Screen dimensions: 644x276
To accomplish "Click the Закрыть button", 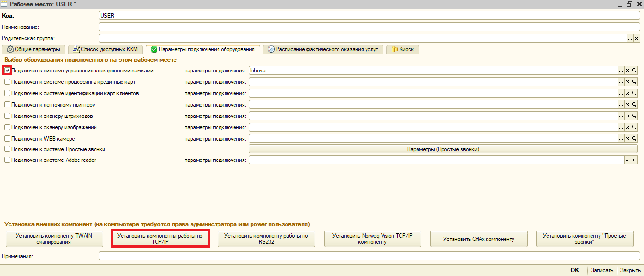I will [x=630, y=270].
